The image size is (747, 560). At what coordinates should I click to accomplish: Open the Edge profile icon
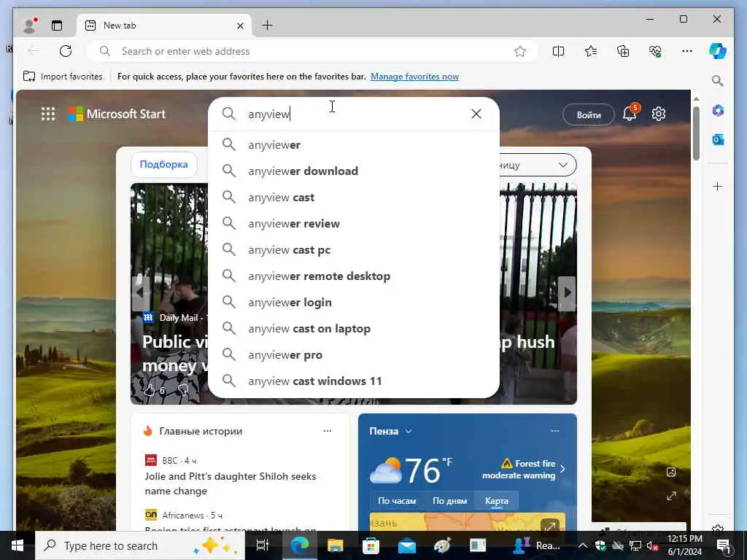click(x=29, y=26)
